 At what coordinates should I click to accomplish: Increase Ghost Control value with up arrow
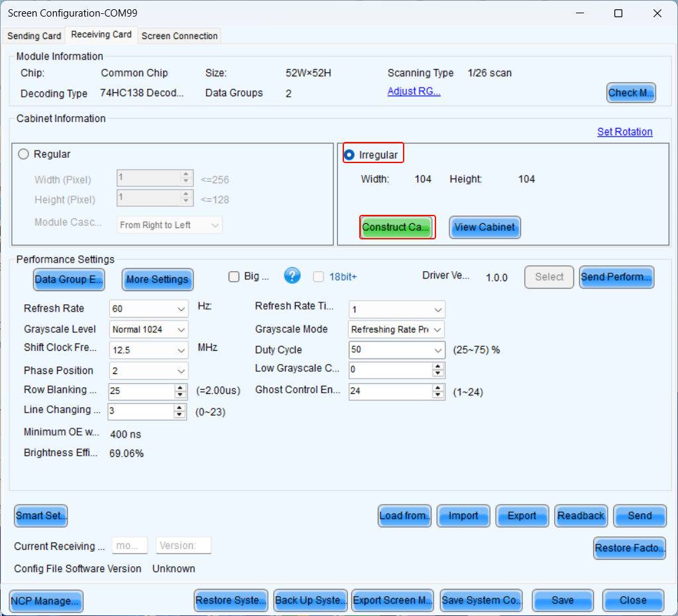click(x=437, y=387)
